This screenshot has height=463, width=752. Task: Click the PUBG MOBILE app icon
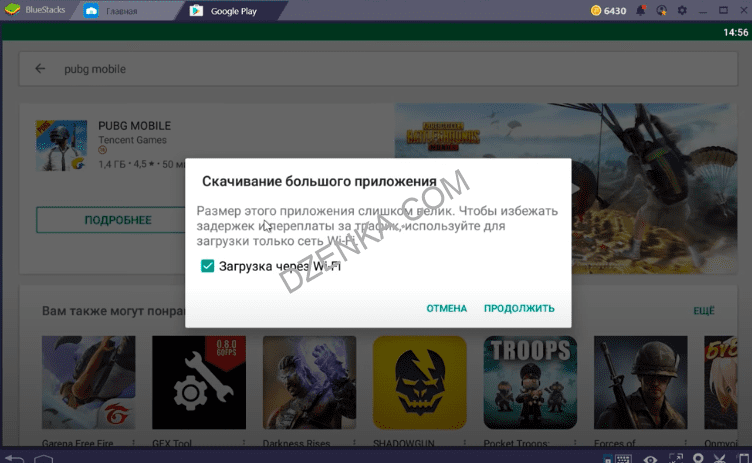click(61, 145)
